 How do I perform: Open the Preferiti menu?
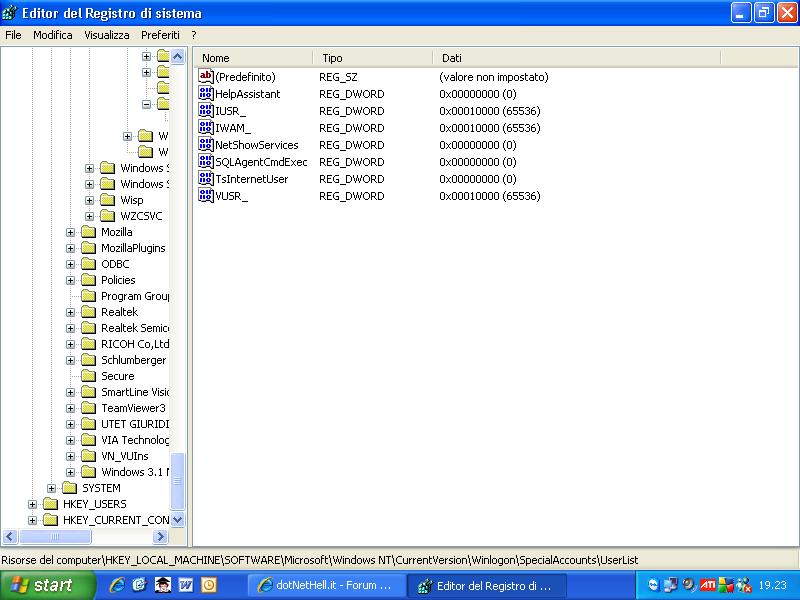[x=160, y=35]
